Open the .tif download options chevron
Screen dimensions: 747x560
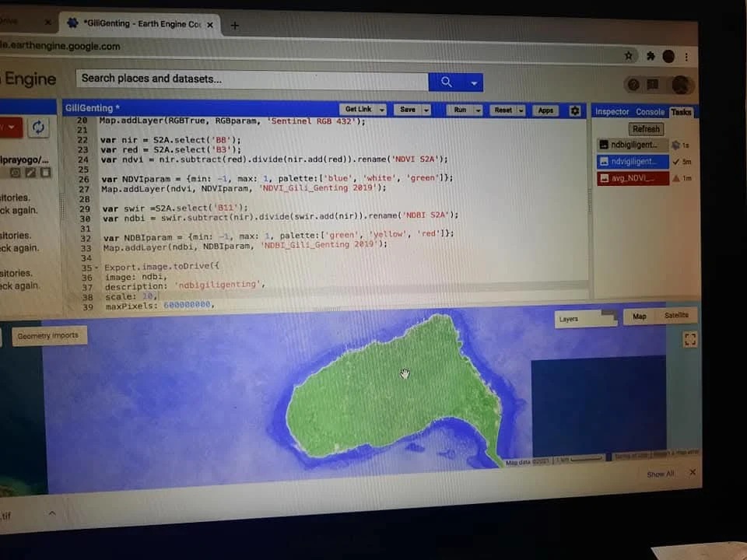click(x=52, y=513)
